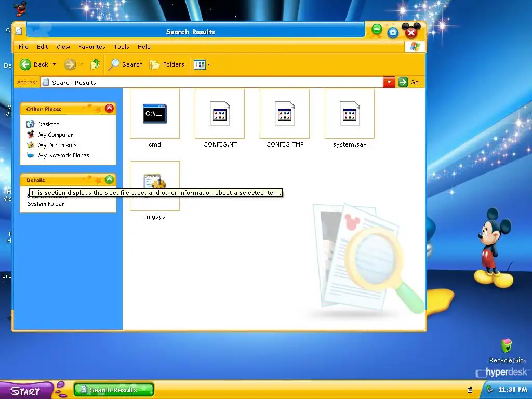Click the Search magnifier toolbar button
The image size is (532, 399).
125,64
